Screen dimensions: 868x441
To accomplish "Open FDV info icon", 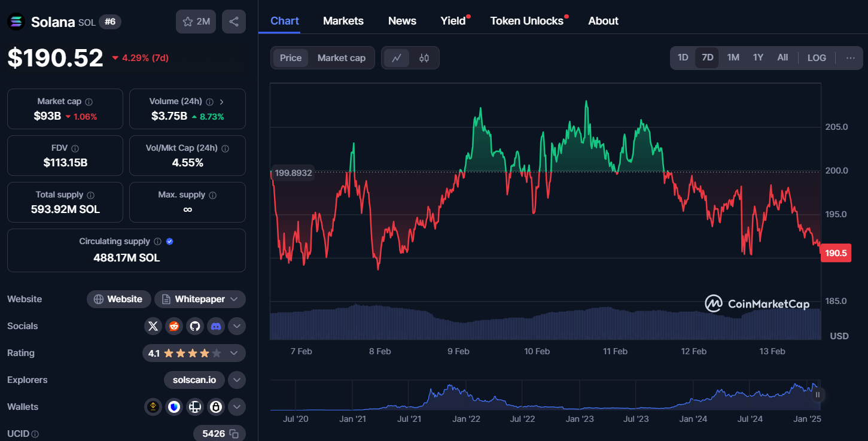I will click(75, 148).
